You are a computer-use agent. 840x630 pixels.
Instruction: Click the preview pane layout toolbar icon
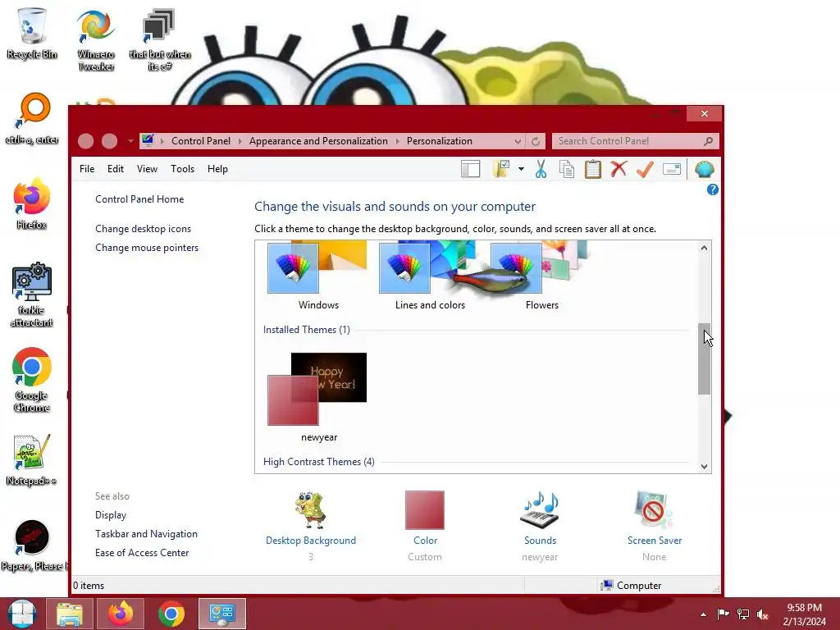[470, 169]
